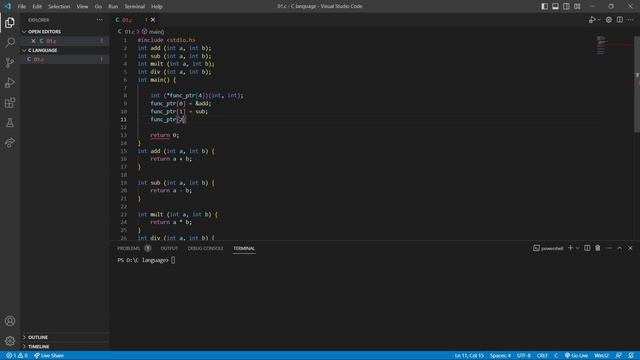Open the Selection menu
The height and width of the screenshot is (360, 640).
[x=59, y=6]
